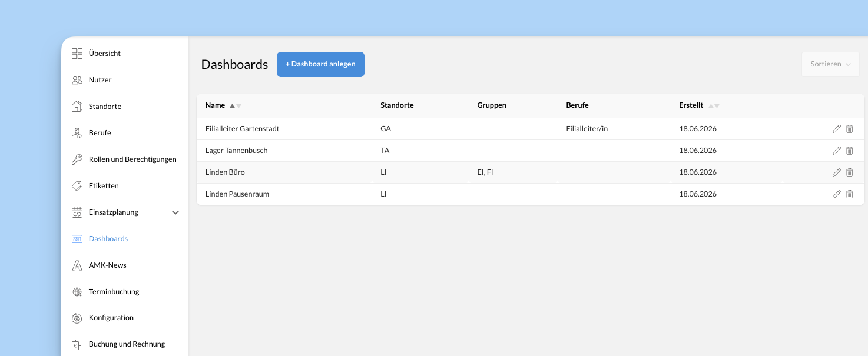Image resolution: width=868 pixels, height=356 pixels.
Task: Edit the Linden Pausenraum dashboard
Action: pyautogui.click(x=836, y=194)
